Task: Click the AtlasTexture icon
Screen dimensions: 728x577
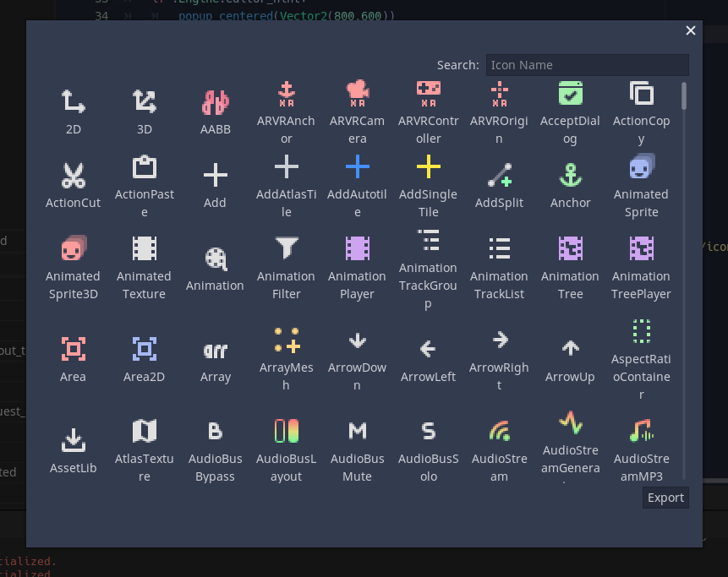Action: coord(145,431)
